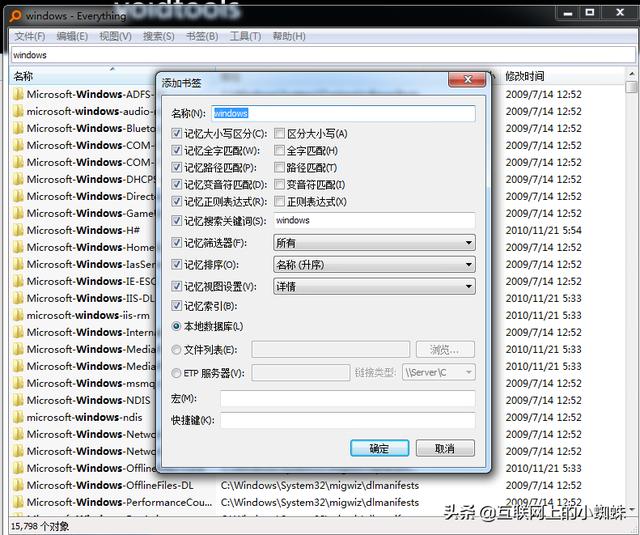
Task: Enable 全字匹配(H) checkbox
Action: coord(279,151)
